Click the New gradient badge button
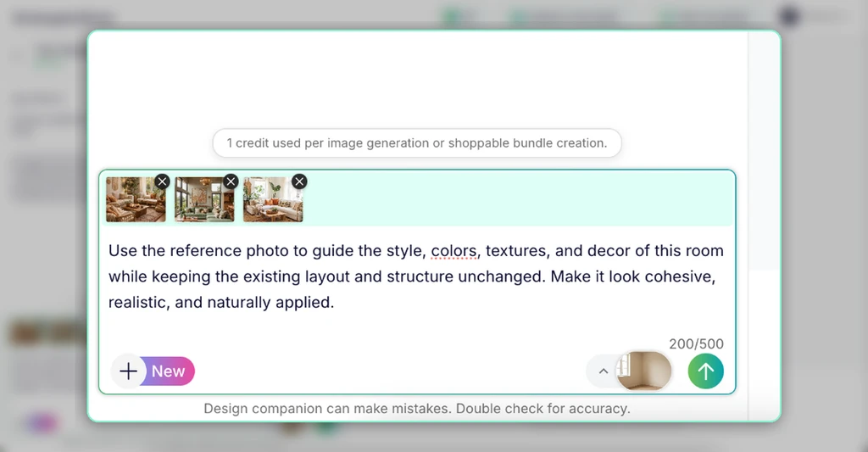This screenshot has height=452, width=868. [168, 371]
